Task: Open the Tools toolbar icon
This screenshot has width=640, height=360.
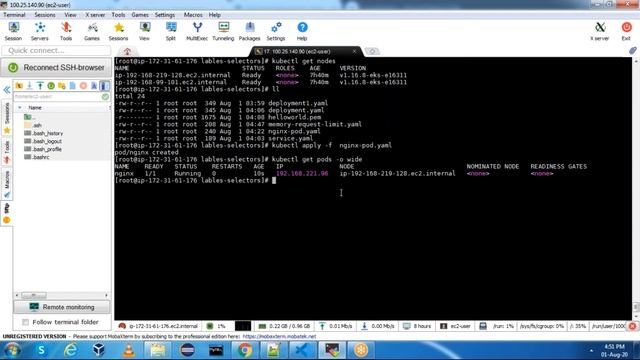Action: [66, 31]
